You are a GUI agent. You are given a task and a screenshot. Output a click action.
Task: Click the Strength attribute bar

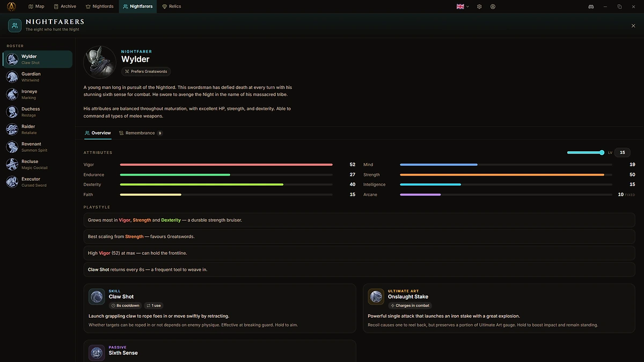pyautogui.click(x=506, y=175)
